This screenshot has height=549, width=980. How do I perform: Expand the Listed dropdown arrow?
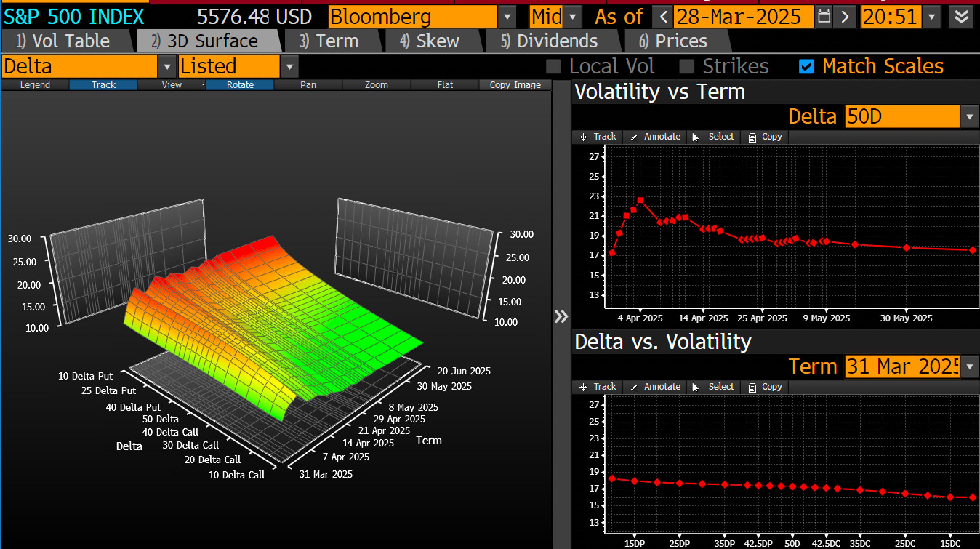289,67
